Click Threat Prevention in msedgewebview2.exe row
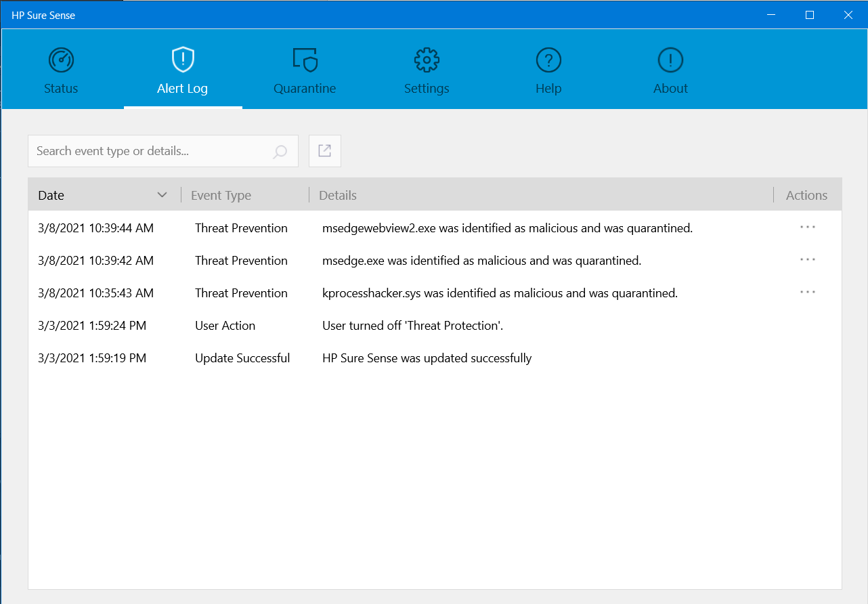This screenshot has width=868, height=604. [x=241, y=228]
